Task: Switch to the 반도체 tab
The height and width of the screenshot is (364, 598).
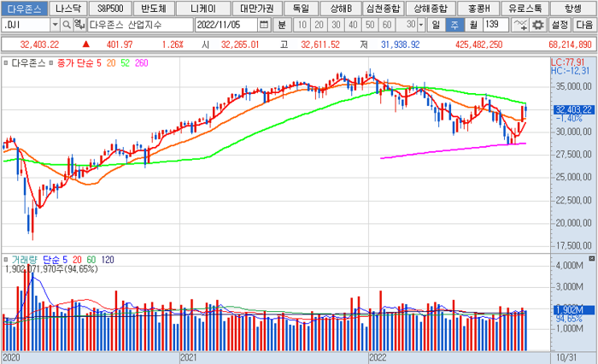Action: (154, 9)
